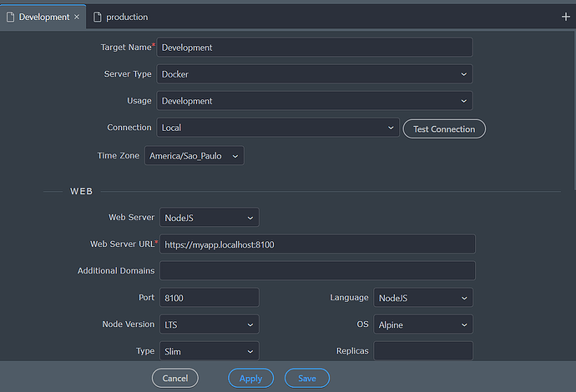Expand the Node Version dropdown
The height and width of the screenshot is (392, 576).
point(208,324)
